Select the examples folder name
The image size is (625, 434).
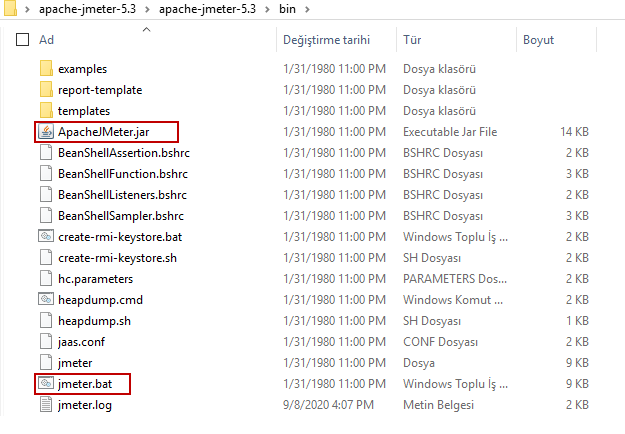click(x=83, y=69)
